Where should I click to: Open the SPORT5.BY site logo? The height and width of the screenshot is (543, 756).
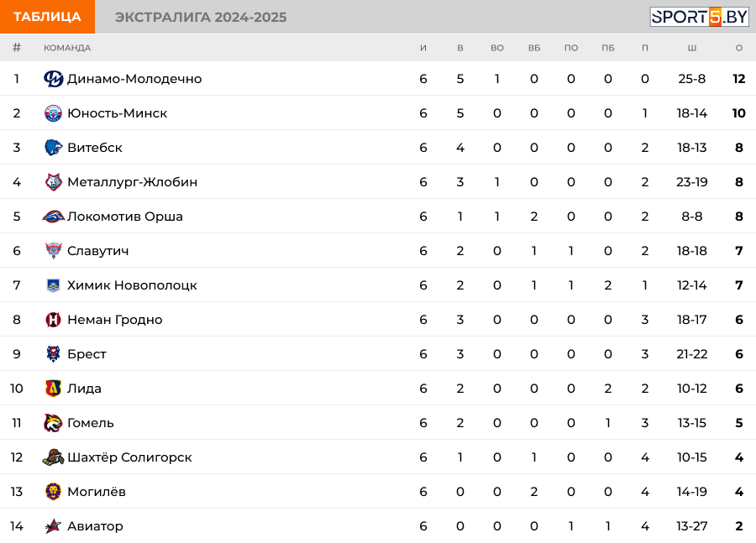(x=699, y=17)
